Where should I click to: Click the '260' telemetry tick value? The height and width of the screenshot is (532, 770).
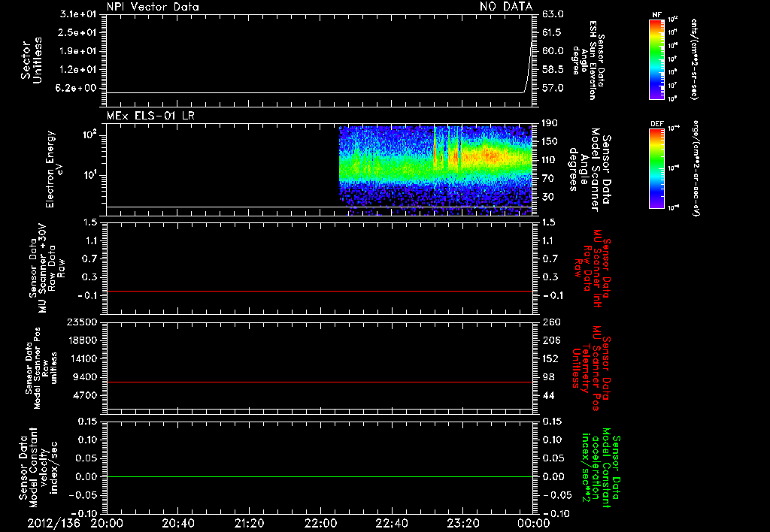[x=551, y=322]
